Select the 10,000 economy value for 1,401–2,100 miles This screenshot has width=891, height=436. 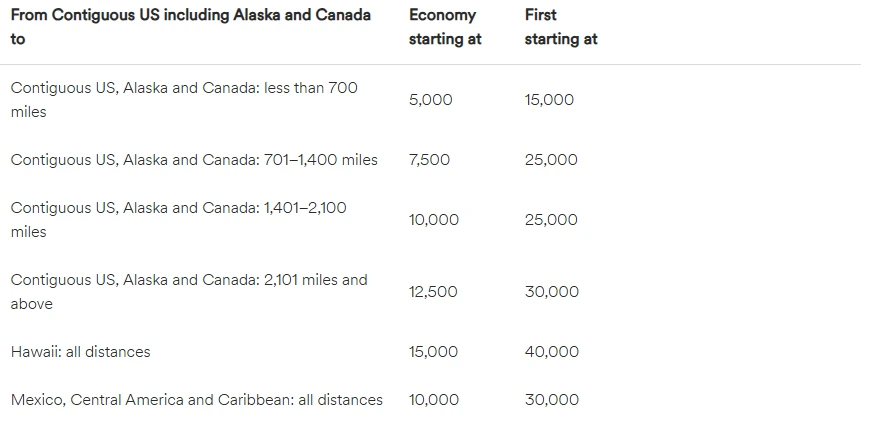434,219
